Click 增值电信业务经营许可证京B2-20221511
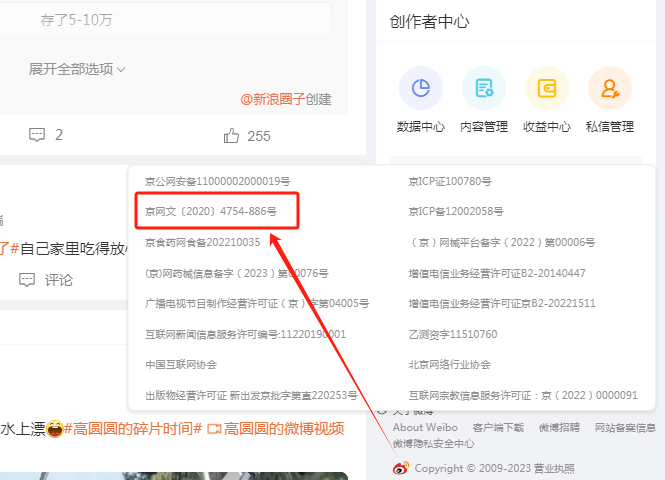 click(x=502, y=304)
